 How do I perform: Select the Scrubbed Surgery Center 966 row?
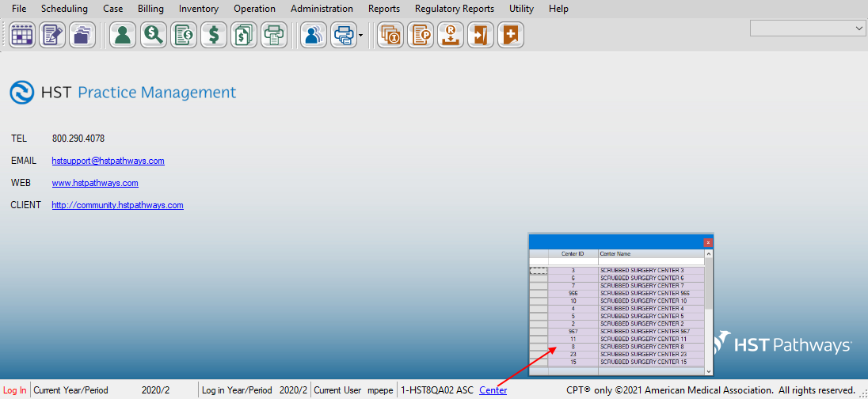click(x=644, y=294)
